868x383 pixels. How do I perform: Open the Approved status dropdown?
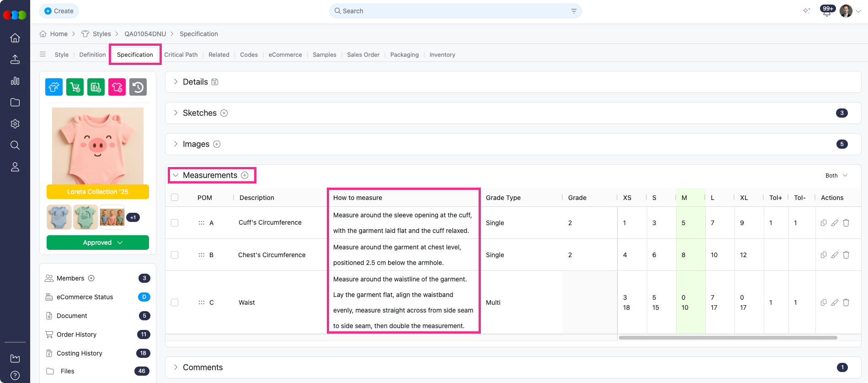click(98, 243)
